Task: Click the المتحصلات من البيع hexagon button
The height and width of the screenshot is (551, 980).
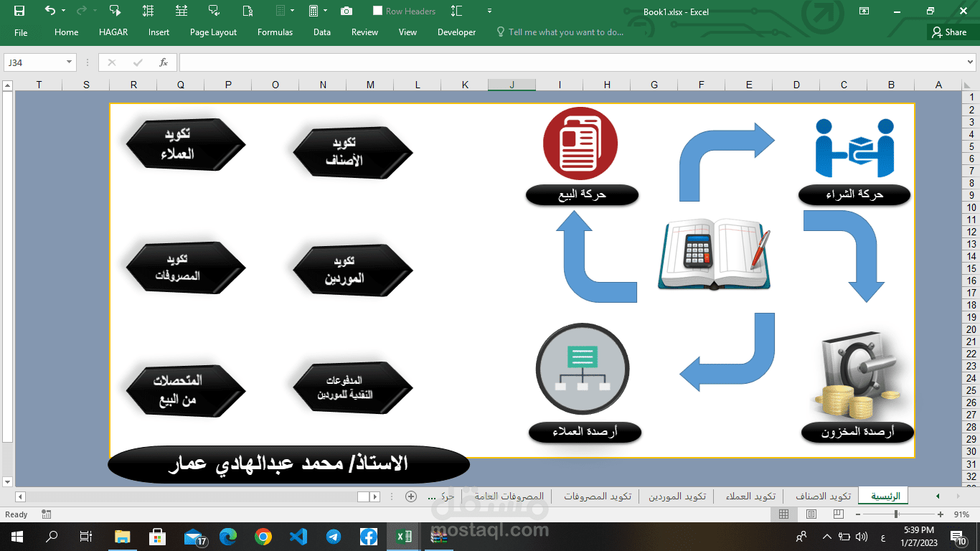Action: pos(186,391)
